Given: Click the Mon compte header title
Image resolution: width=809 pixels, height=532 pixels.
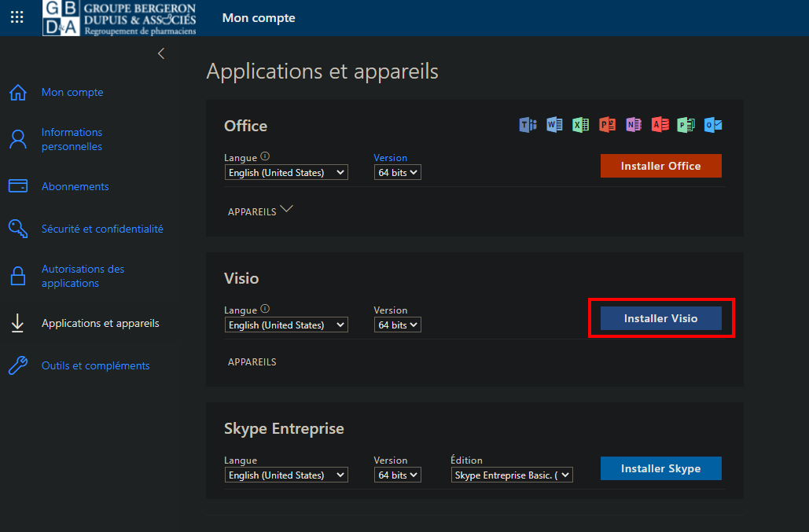Looking at the screenshot, I should [259, 18].
